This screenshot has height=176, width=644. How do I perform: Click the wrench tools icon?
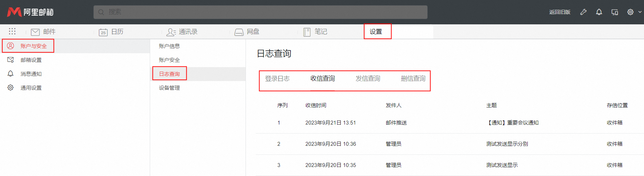pos(583,12)
